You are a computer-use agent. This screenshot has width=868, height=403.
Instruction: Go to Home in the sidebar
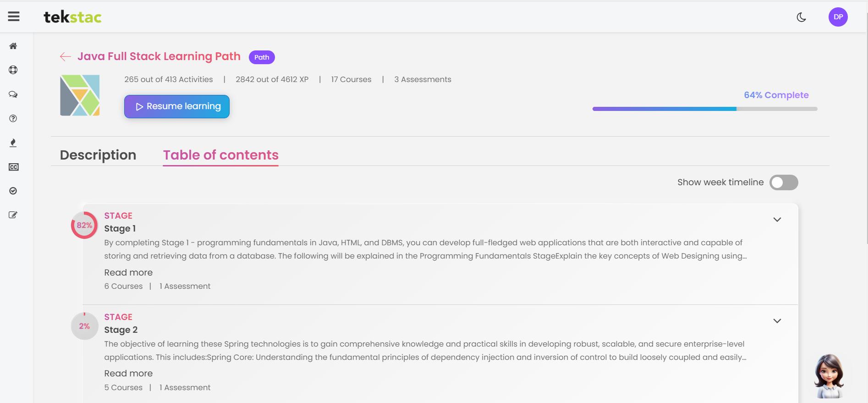pos(13,46)
